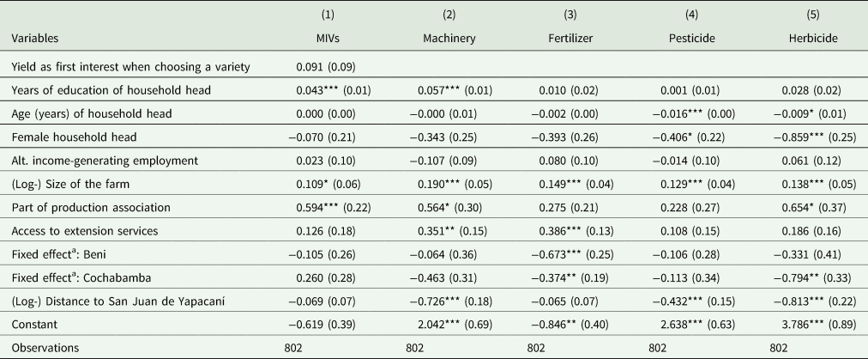Select the Alt. income-generating employment label

pyautogui.click(x=87, y=159)
